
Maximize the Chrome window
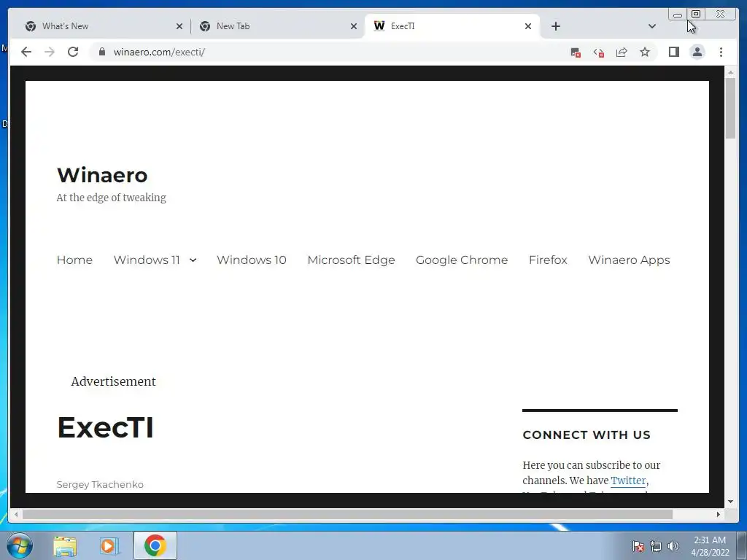point(696,15)
